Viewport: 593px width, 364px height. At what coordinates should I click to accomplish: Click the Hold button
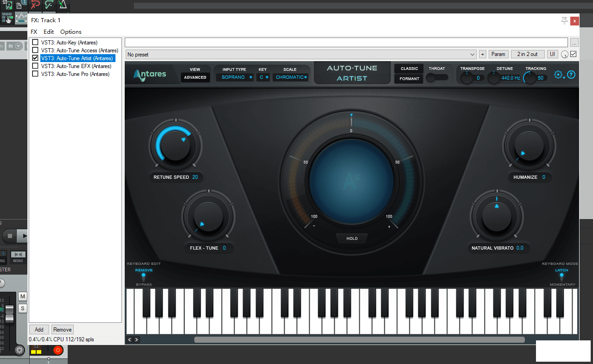[352, 238]
